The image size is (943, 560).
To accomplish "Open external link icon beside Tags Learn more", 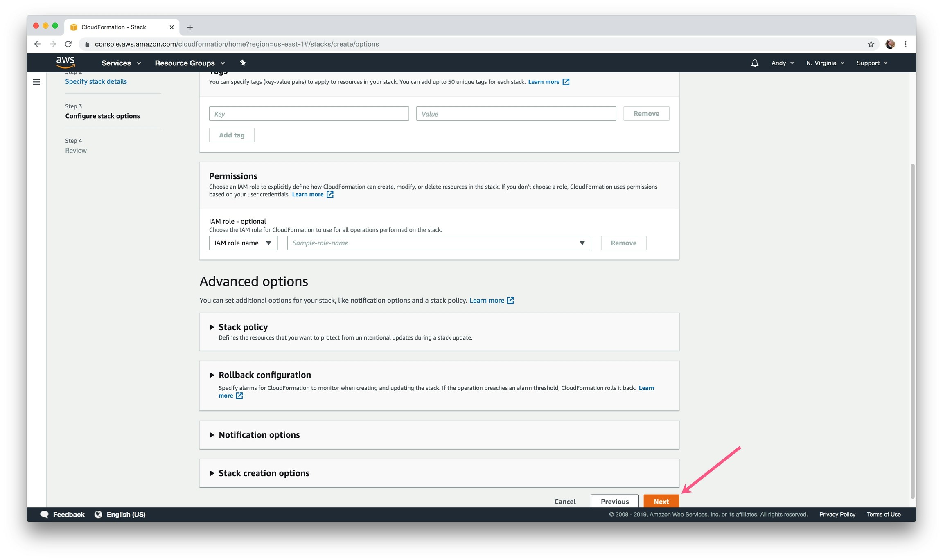I will (x=566, y=82).
